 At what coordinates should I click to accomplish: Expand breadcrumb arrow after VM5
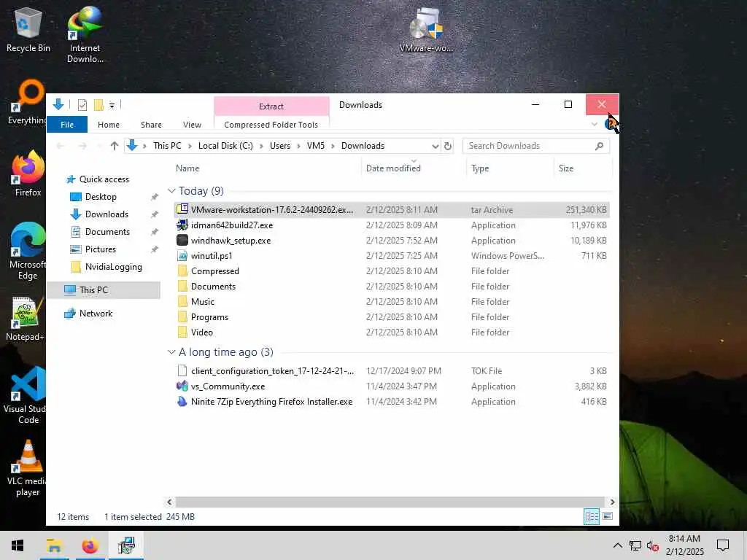(333, 146)
